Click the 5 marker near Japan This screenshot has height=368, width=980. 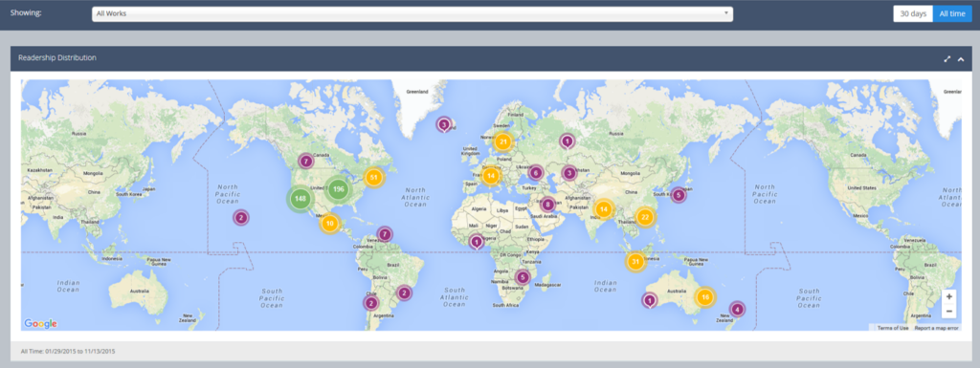point(679,195)
